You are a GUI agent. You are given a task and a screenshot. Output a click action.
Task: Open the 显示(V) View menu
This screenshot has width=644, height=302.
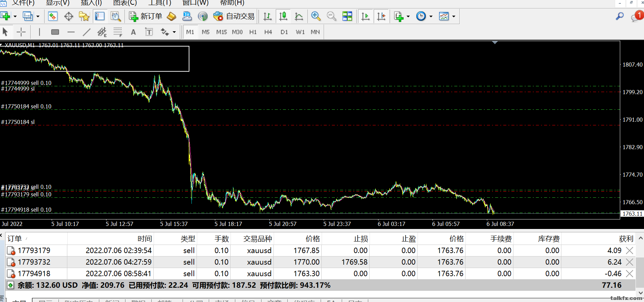click(x=58, y=3)
